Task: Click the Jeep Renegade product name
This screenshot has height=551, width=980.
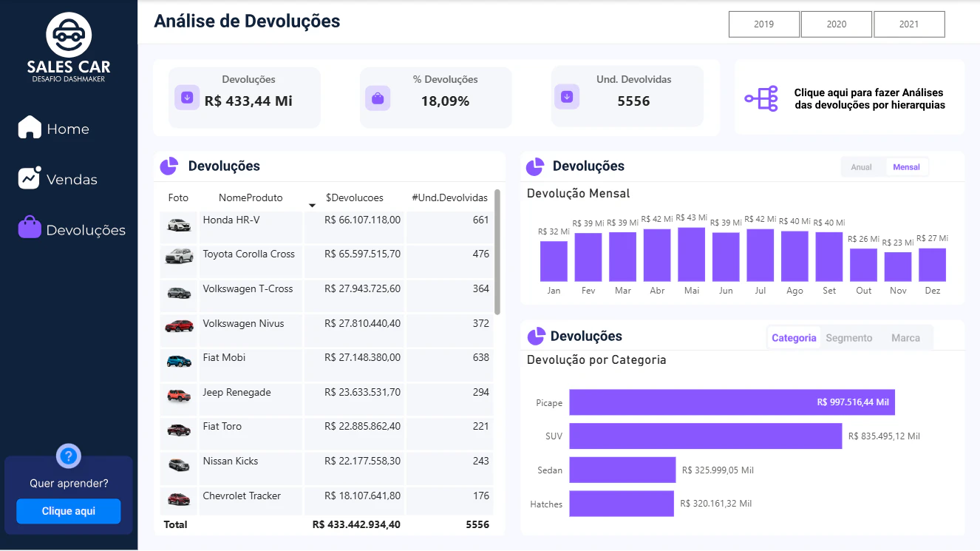Action: [237, 392]
